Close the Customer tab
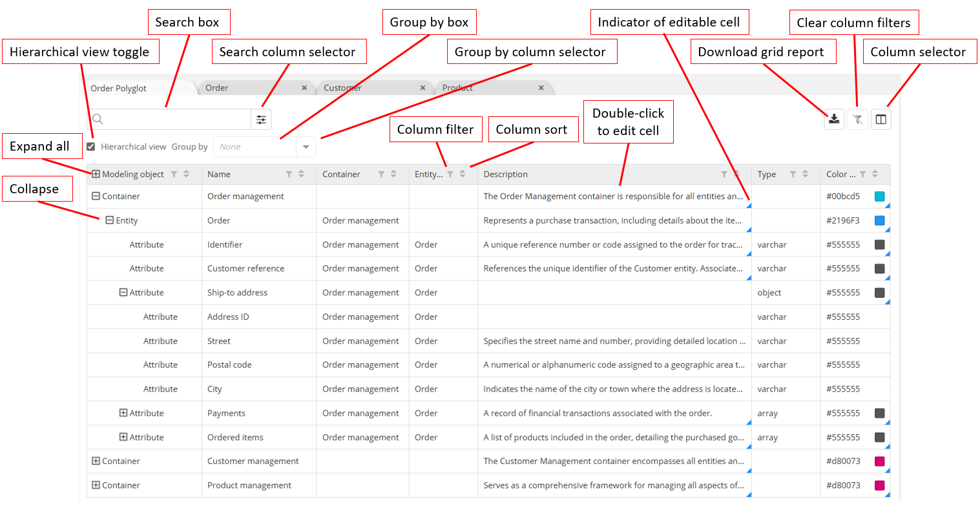This screenshot has height=508, width=980. 422,88
